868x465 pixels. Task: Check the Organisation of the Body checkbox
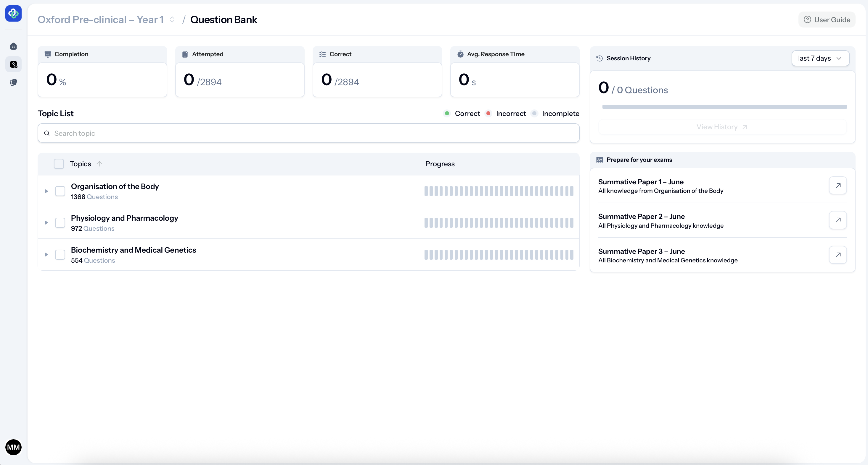60,191
